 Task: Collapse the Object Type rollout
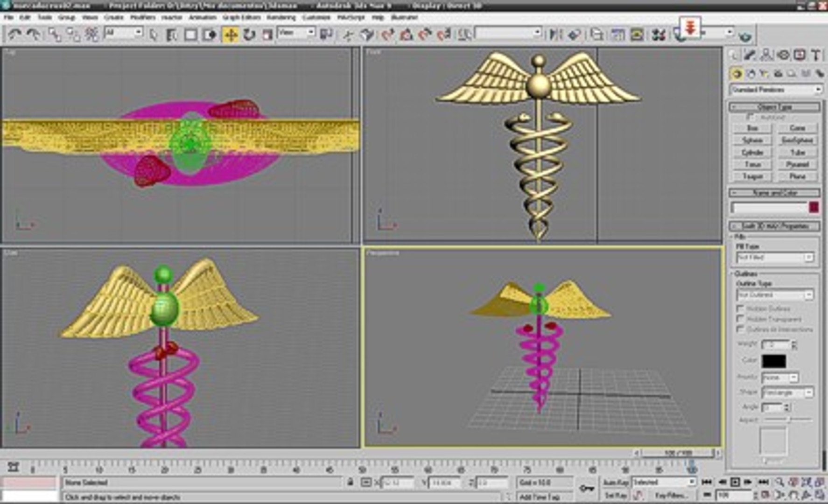point(775,107)
